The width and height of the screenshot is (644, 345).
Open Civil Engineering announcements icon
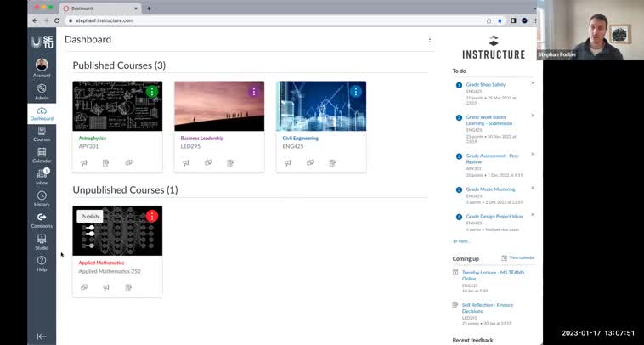click(x=287, y=162)
